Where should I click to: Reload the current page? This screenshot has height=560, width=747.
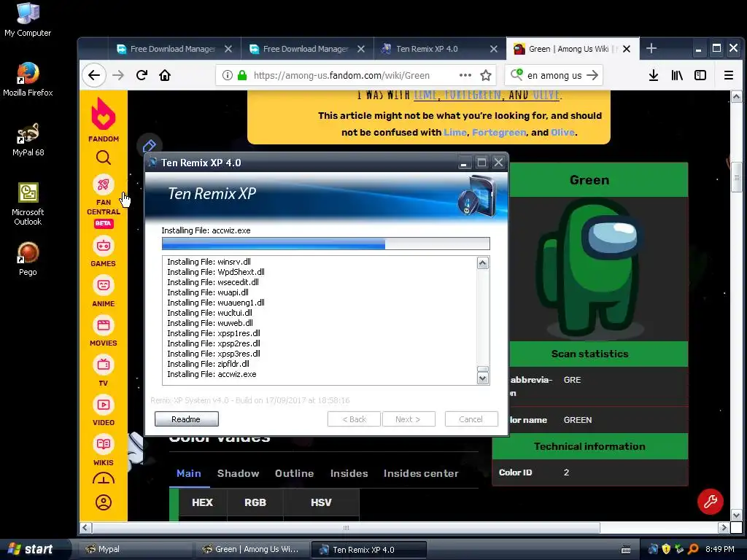click(142, 75)
